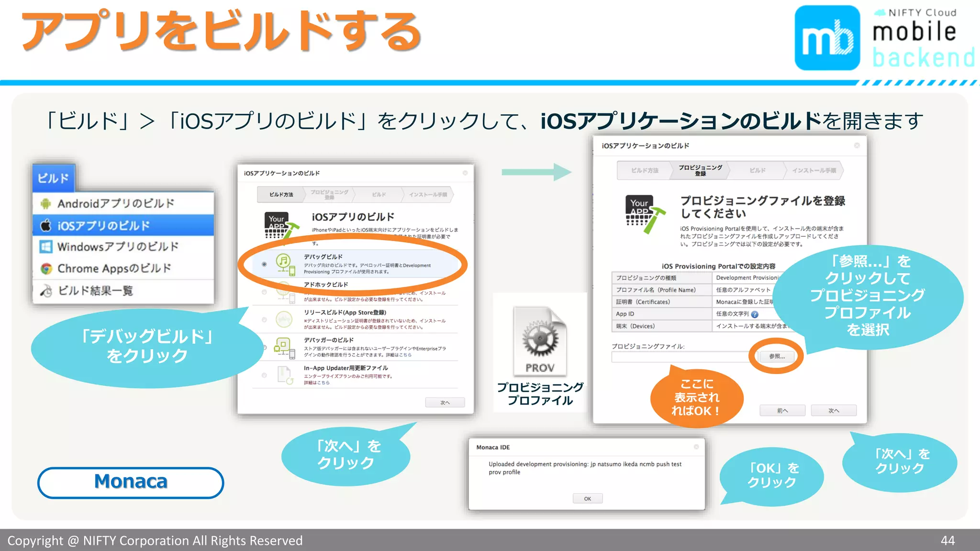The width and height of the screenshot is (980, 551).
Task: Open the ビルド menu header
Action: (54, 178)
